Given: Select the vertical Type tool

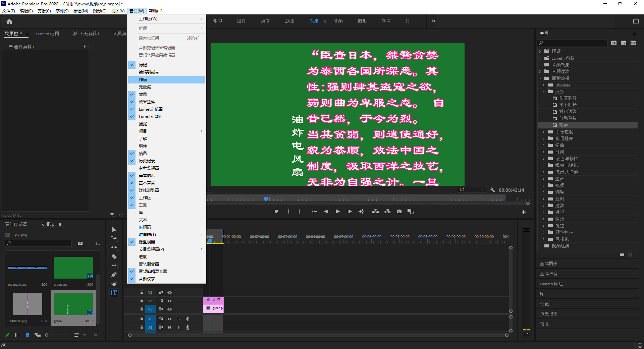Looking at the screenshot, I should [114, 293].
